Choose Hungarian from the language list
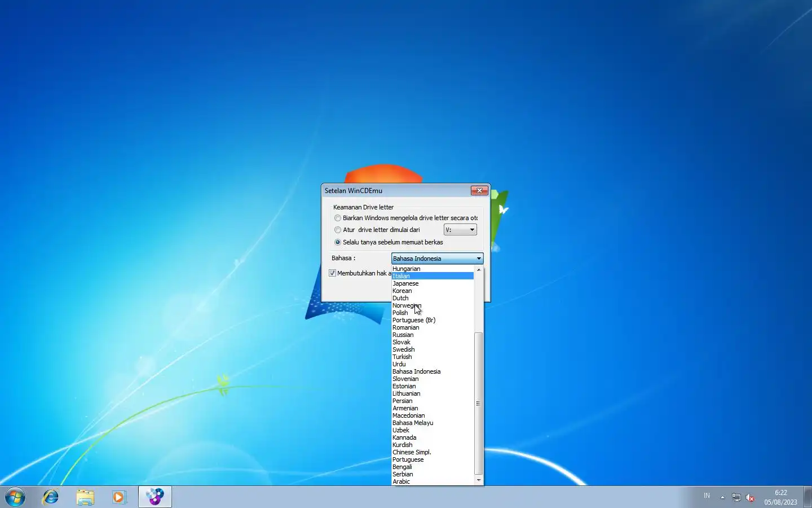This screenshot has height=508, width=812. (433, 269)
